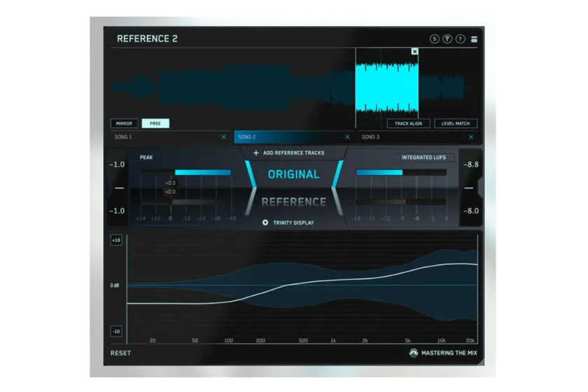588x392 pixels.
Task: Enable MIRROR playback mode
Action: [x=124, y=123]
